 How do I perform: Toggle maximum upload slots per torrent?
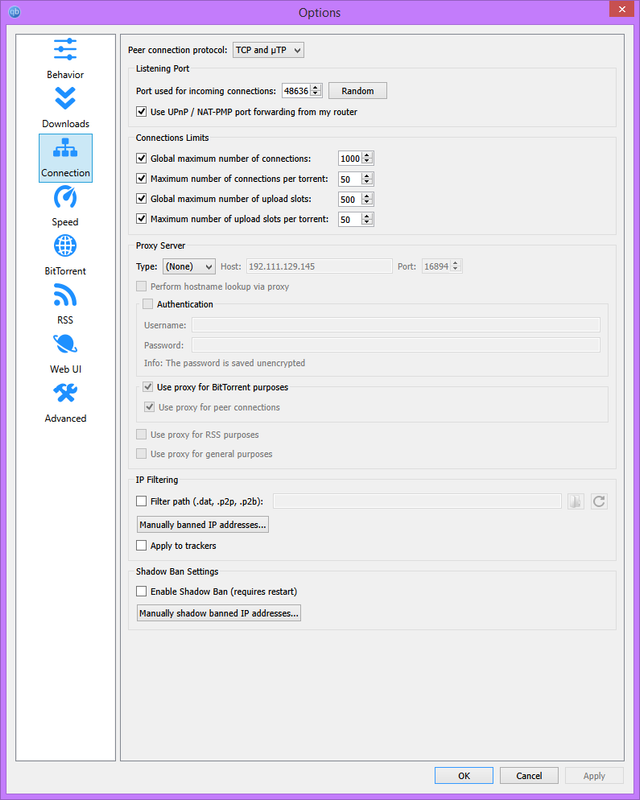click(x=141, y=219)
